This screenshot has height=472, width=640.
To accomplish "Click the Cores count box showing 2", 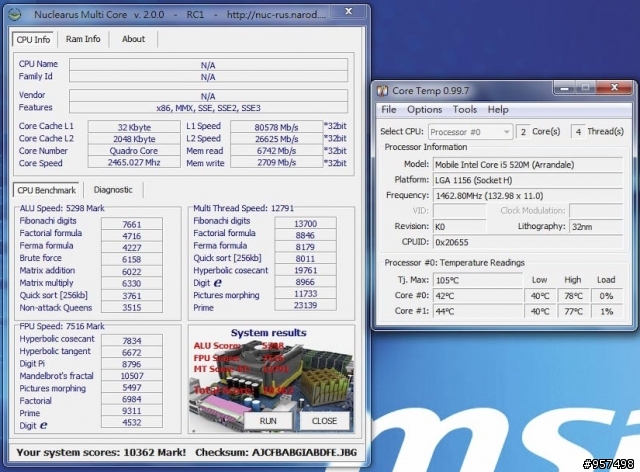I will coord(523,131).
